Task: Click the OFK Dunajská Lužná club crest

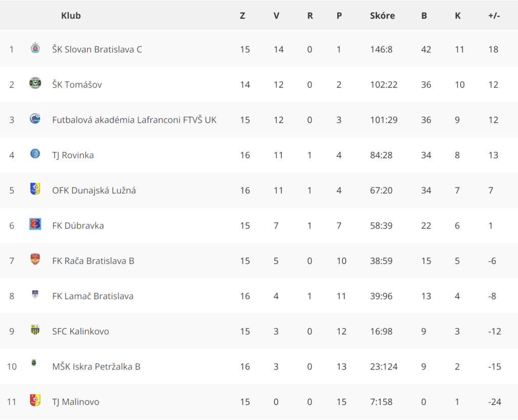Action: 35,189
